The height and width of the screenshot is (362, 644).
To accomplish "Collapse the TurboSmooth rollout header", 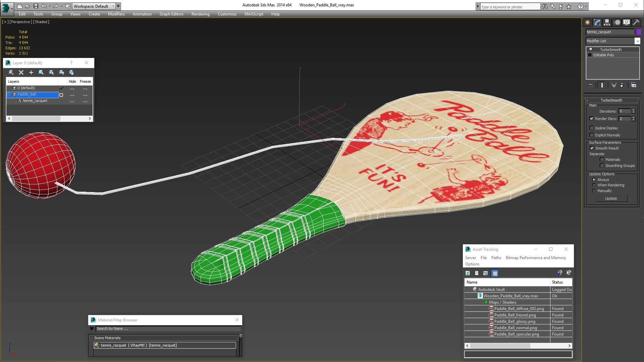I will coord(611,100).
